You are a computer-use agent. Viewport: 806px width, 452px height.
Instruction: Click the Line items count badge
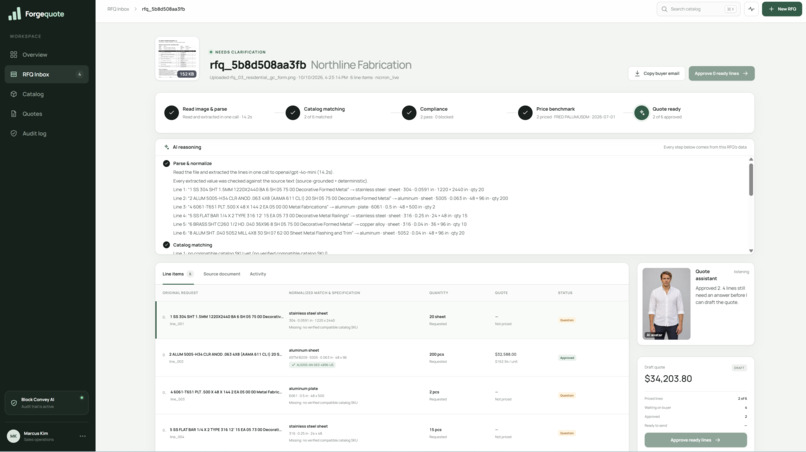click(190, 274)
